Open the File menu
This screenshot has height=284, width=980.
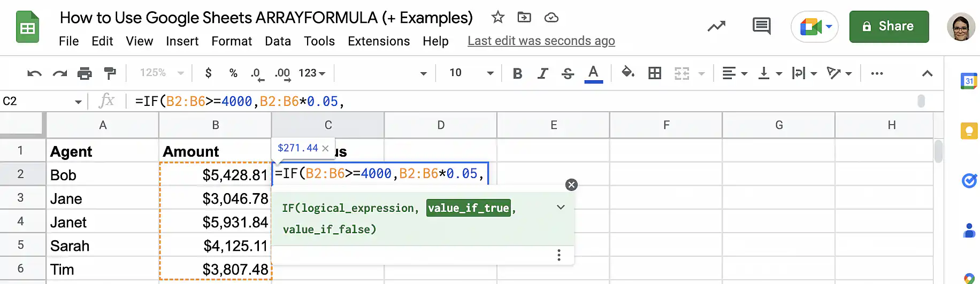[68, 41]
